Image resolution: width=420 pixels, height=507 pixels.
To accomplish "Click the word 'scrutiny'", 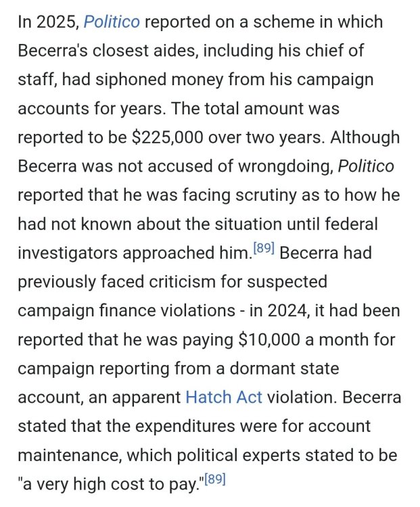I will coord(266,195).
